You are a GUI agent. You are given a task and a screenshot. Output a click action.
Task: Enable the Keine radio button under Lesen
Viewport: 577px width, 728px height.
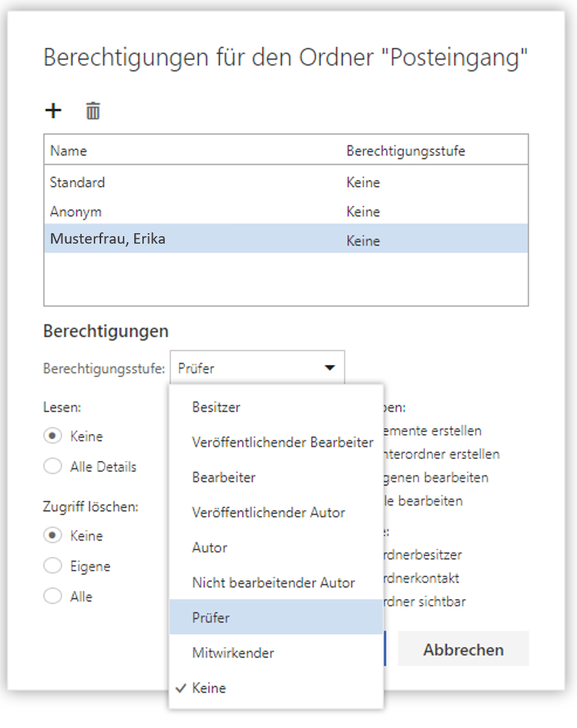(52, 436)
